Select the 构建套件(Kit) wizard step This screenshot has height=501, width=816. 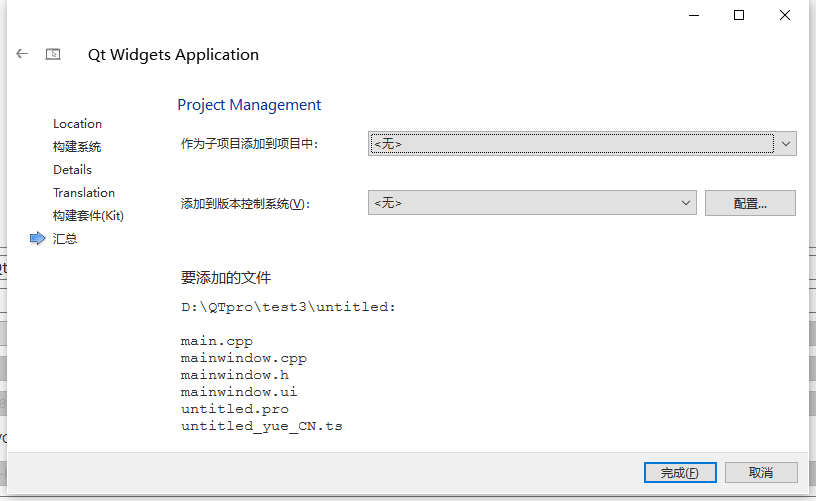[x=88, y=215]
